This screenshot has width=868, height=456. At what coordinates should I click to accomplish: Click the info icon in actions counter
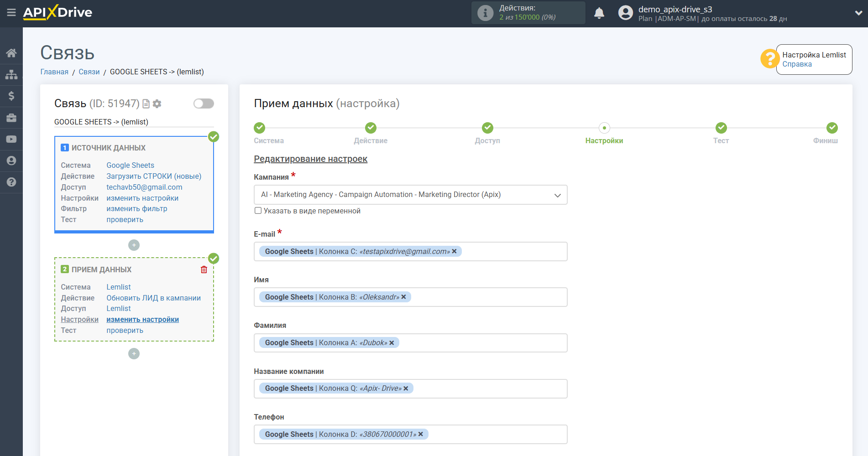(x=485, y=13)
